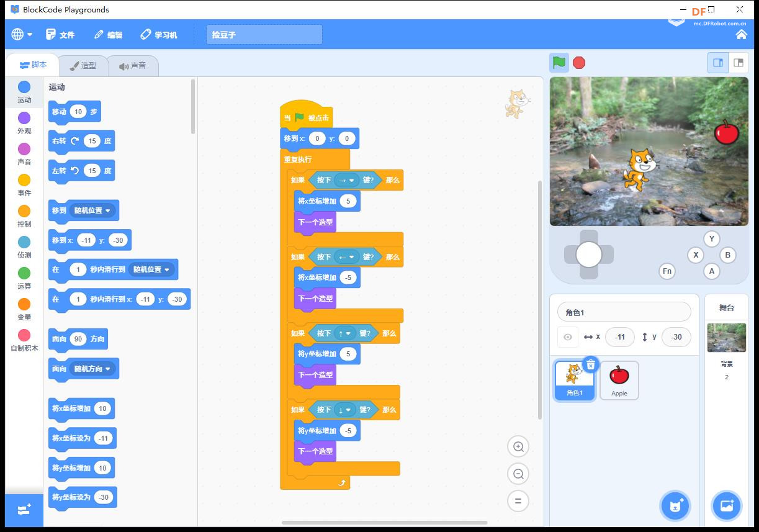Viewport: 759px width, 532px height.
Task: Click the 当绿旗被点击 hat block
Action: click(306, 115)
